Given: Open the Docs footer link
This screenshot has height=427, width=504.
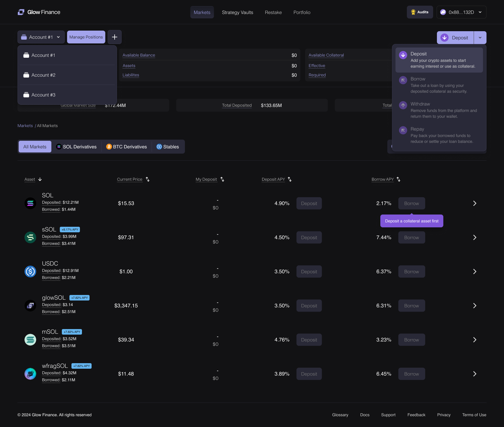Looking at the screenshot, I should [x=365, y=415].
